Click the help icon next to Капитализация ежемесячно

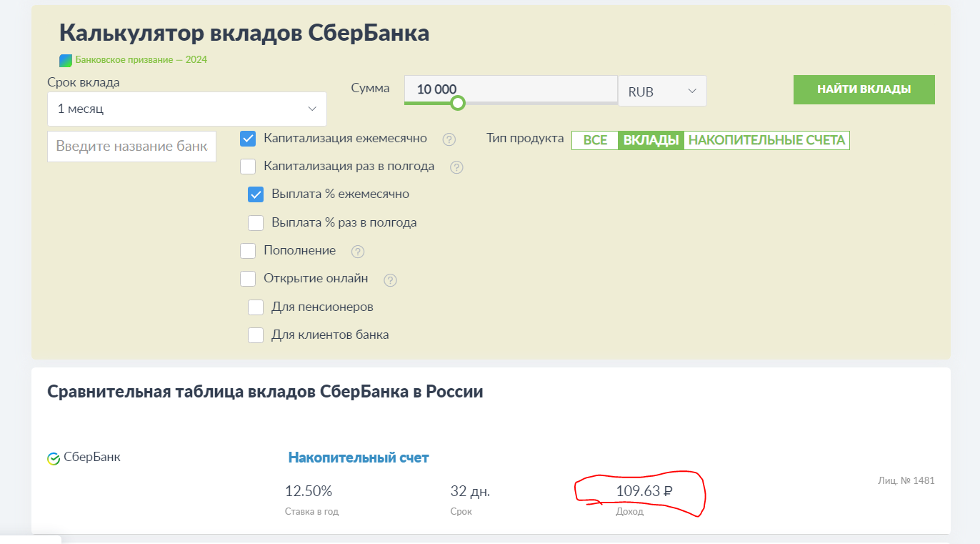point(449,139)
